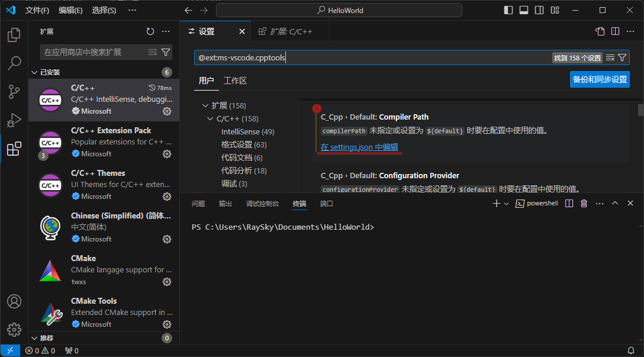Select the Debugging (3) settings category
Screen dimensions: 644x357
[234, 184]
